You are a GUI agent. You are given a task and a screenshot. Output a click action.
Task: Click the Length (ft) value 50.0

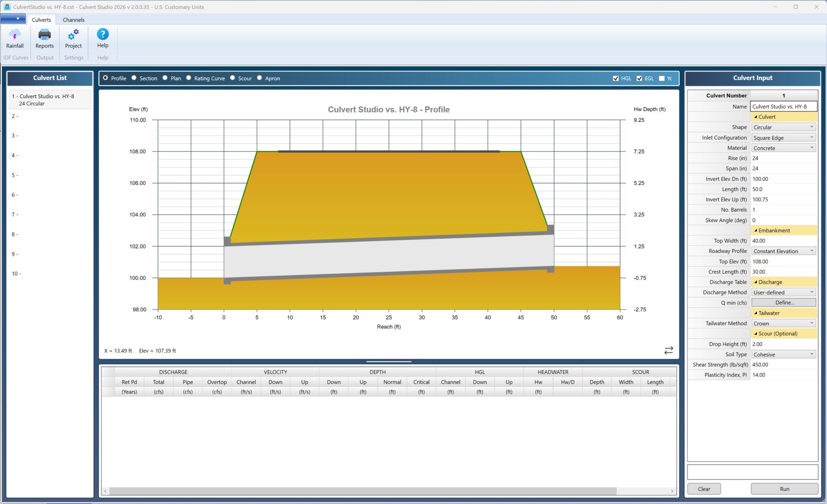tap(783, 189)
